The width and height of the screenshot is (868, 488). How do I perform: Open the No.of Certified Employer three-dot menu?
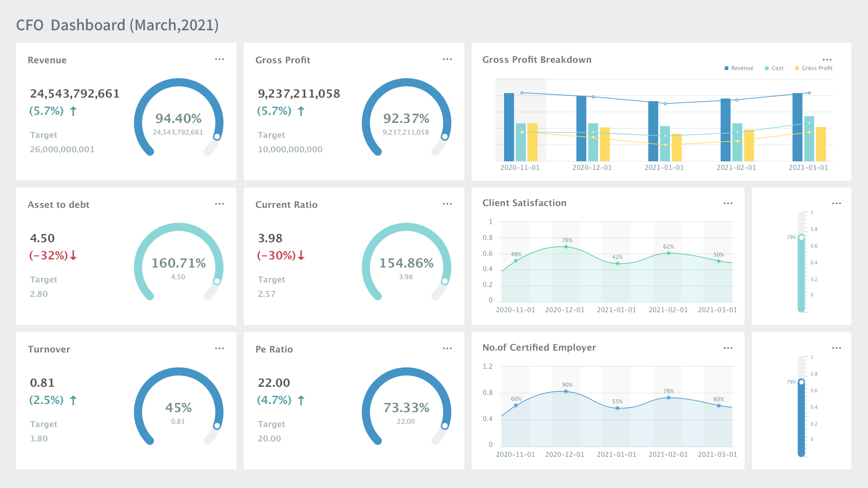(x=728, y=348)
